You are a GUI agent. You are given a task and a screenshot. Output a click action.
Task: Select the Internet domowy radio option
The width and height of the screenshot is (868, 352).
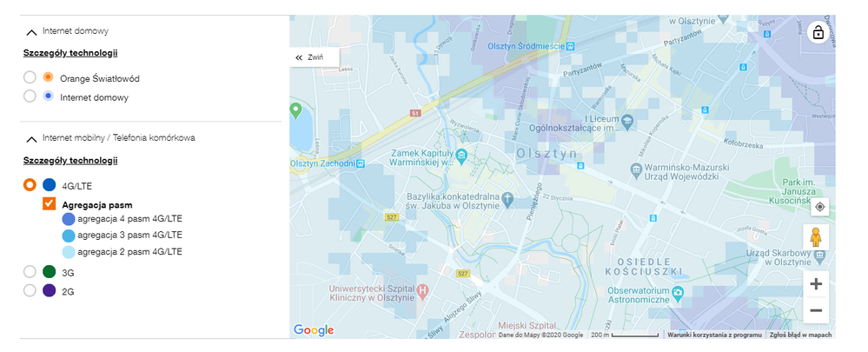point(30,96)
